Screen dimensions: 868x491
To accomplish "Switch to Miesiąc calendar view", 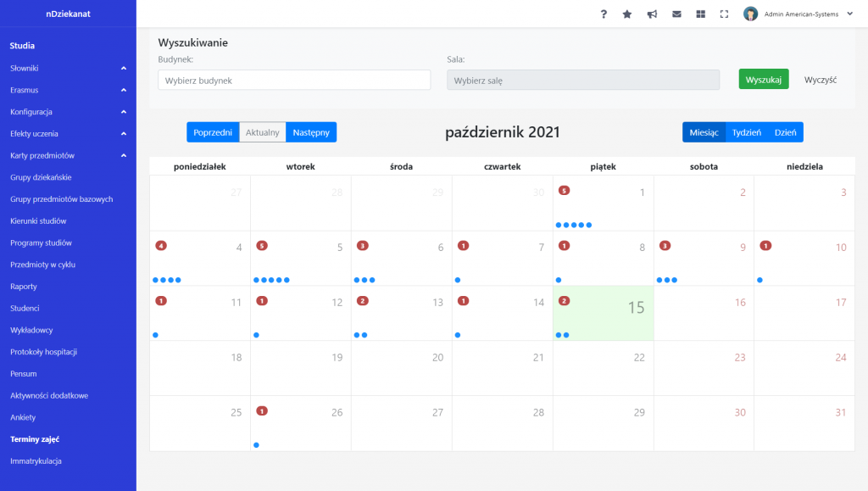I will pyautogui.click(x=704, y=132).
